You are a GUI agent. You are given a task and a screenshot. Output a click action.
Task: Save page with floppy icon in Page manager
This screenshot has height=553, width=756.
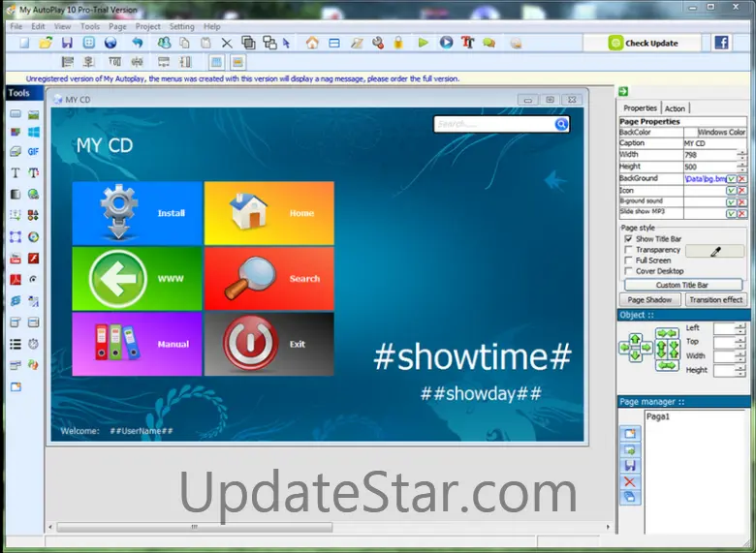coord(630,466)
